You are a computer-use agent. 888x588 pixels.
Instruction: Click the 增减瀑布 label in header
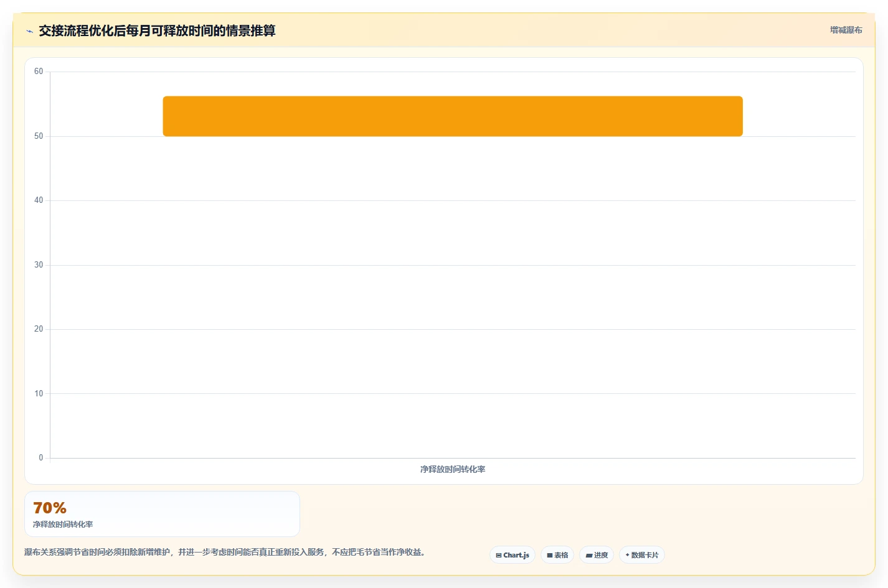click(846, 30)
